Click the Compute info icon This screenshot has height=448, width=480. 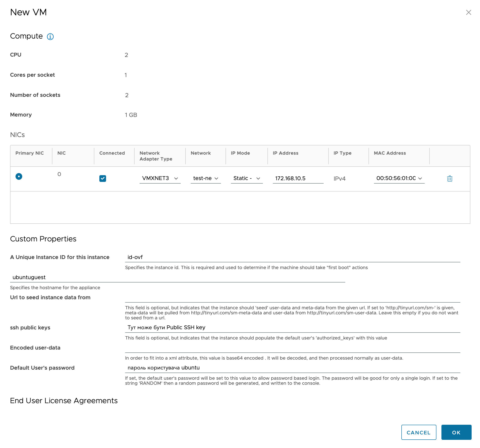[50, 36]
